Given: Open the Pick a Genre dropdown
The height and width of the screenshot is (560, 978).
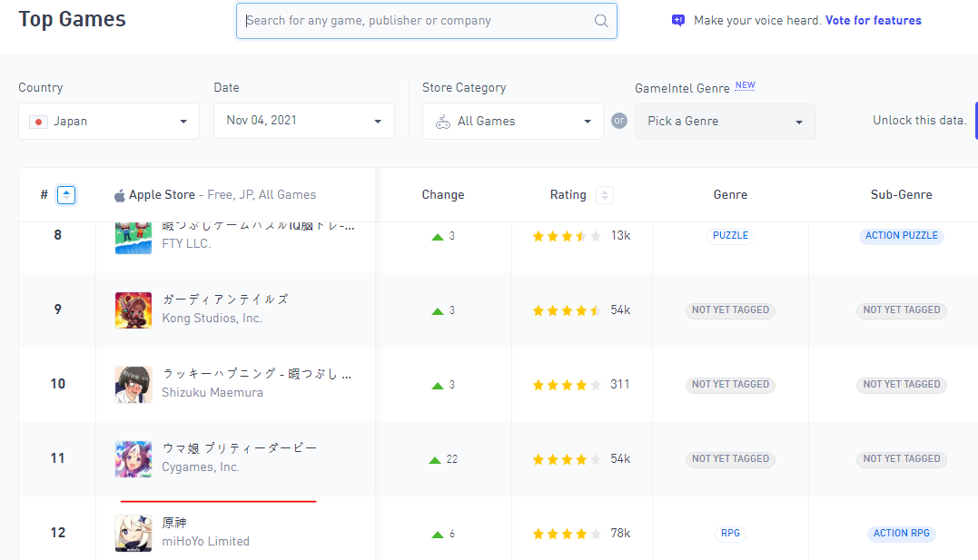Looking at the screenshot, I should 726,121.
